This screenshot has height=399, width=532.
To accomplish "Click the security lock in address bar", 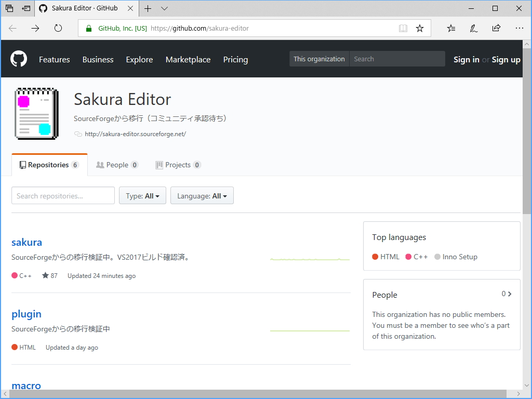I will (x=88, y=29).
